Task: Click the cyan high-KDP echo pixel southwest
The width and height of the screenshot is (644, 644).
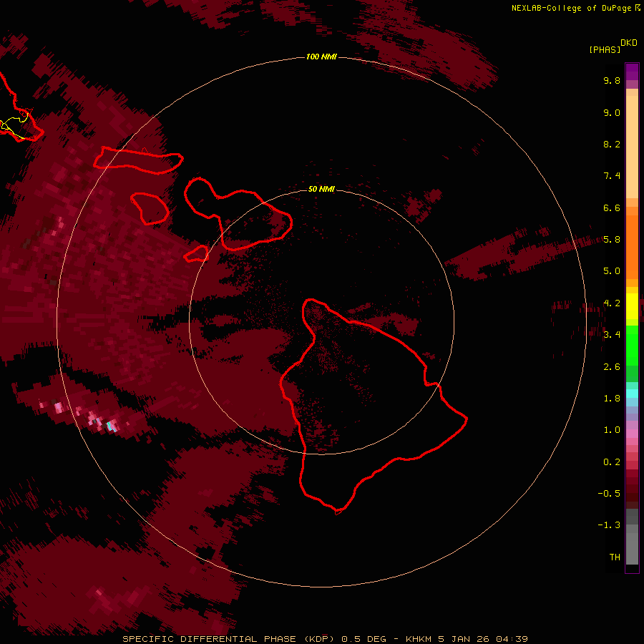Action: click(x=109, y=426)
